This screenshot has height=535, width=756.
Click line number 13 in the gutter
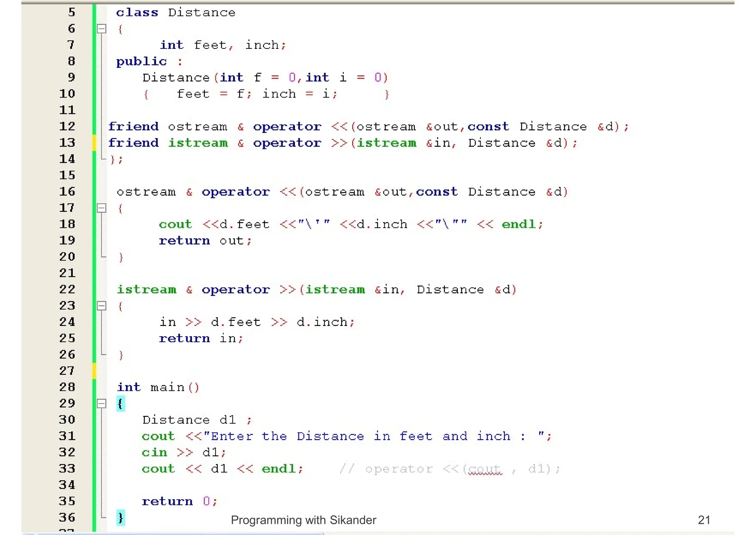pyautogui.click(x=67, y=143)
